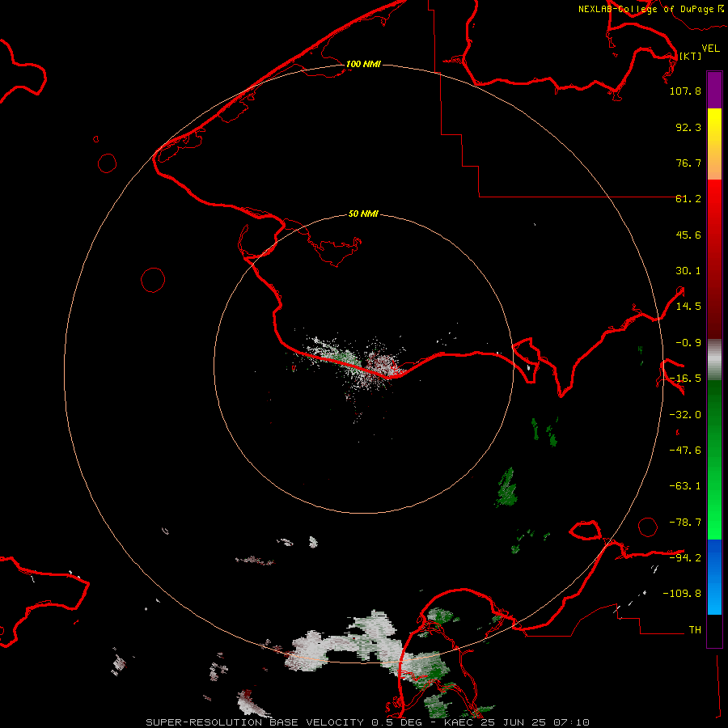
Task: Select the -109.8 legend value
Action: coord(682,594)
